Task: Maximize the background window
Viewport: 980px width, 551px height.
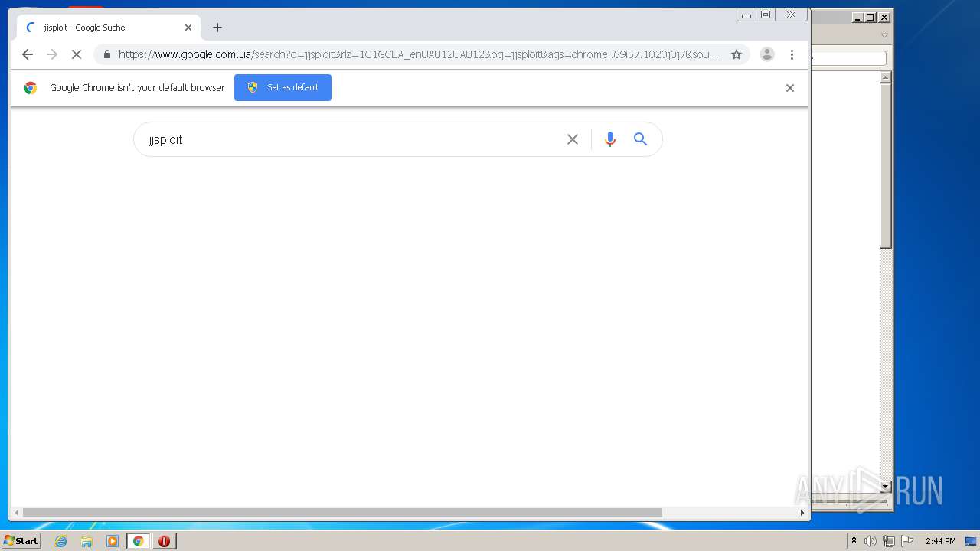Action: 871,17
